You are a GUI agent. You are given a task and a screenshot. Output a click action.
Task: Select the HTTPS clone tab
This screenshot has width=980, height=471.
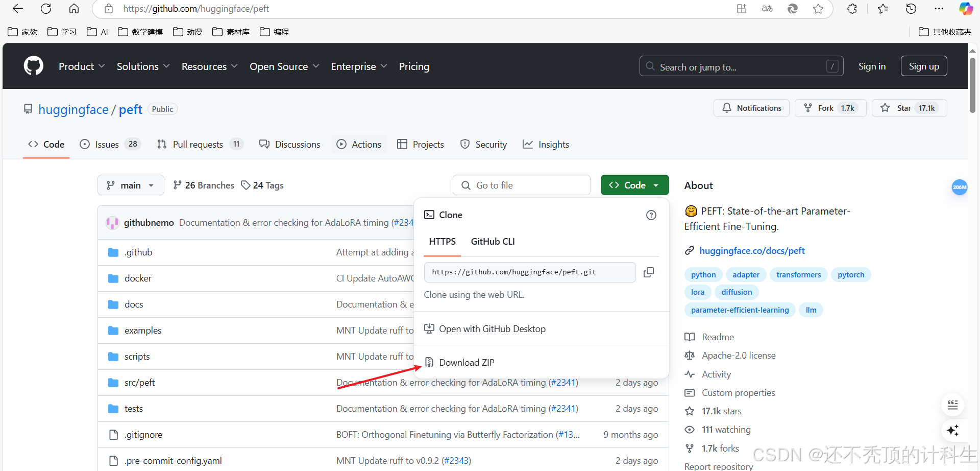point(442,242)
